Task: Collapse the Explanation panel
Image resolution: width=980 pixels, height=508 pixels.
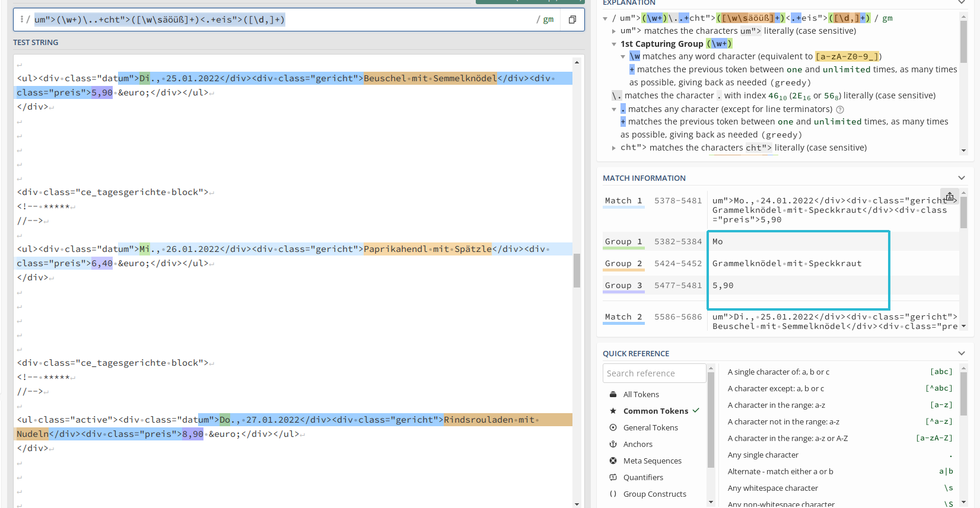Action: coord(962,3)
